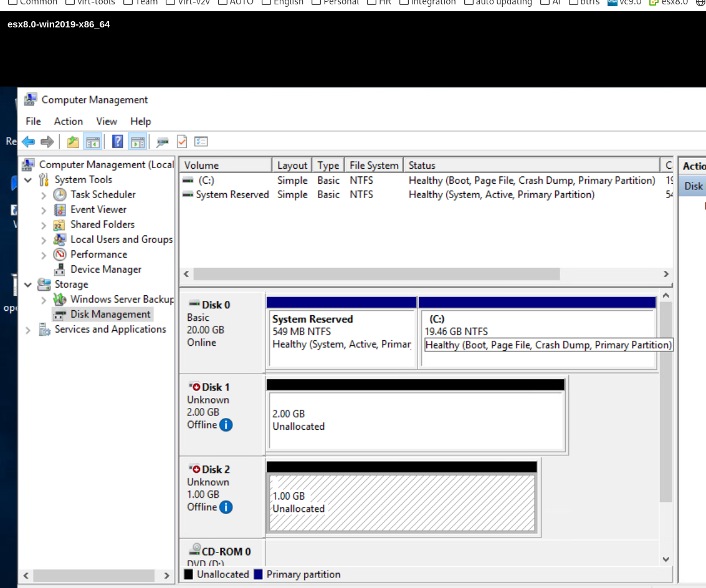The image size is (706, 588).
Task: Click the blue info icon beside Disk 1 Offline
Action: (x=226, y=425)
